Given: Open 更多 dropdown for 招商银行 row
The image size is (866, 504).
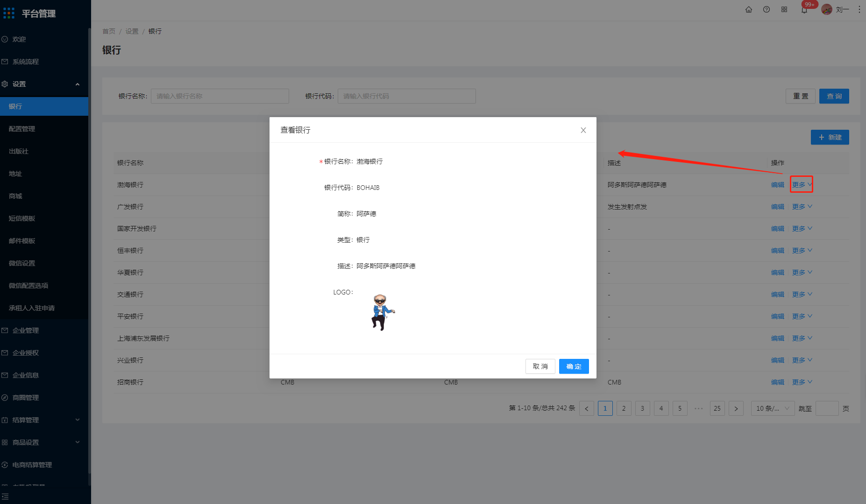Looking at the screenshot, I should [802, 382].
